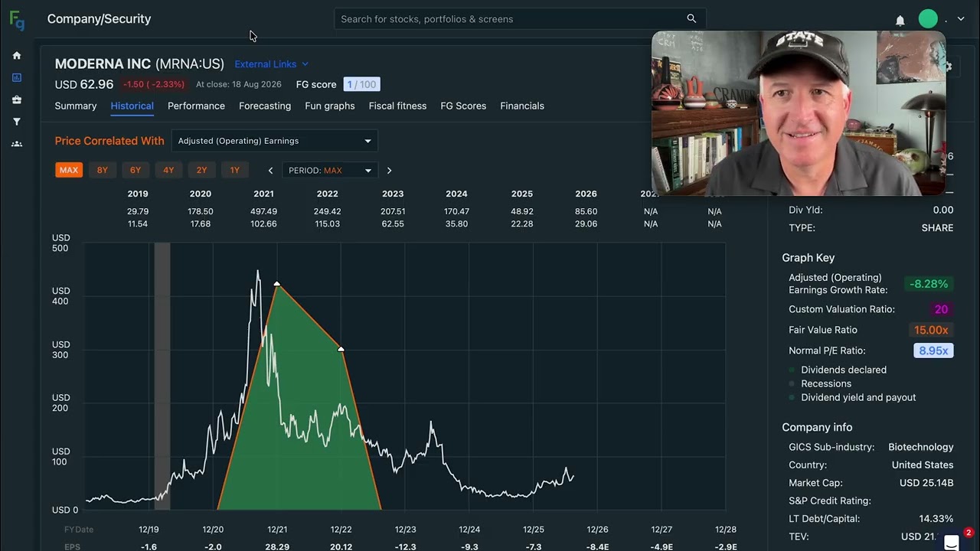
Task: Select the MAX time range button
Action: click(69, 170)
